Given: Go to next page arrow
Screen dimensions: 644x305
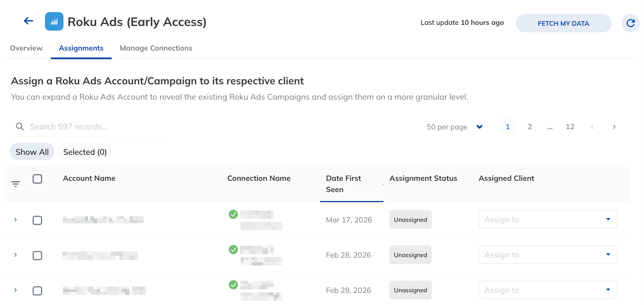Looking at the screenshot, I should pyautogui.click(x=614, y=127).
